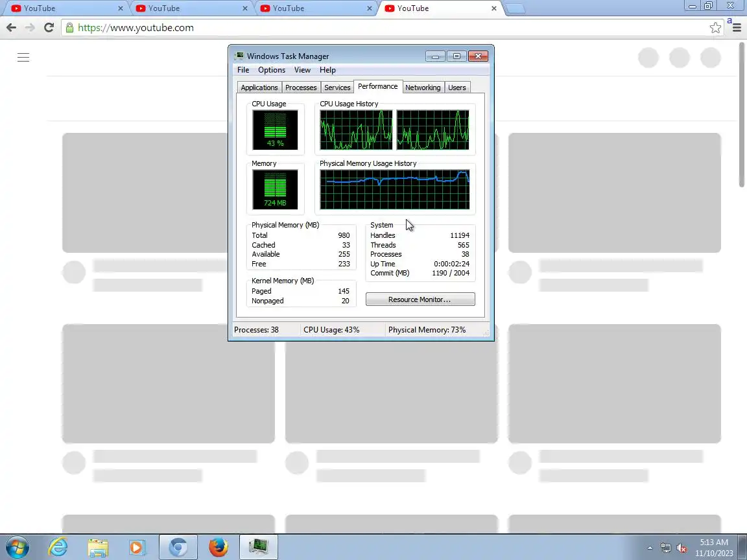Screen dimensions: 747x560
Task: Click the Show desktop strip at taskbar end
Action: click(743, 547)
